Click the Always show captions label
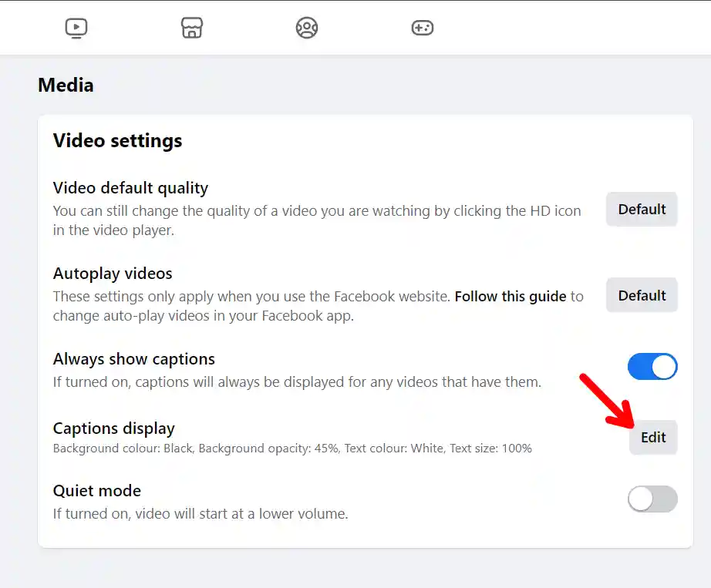This screenshot has height=588, width=711. pos(134,358)
